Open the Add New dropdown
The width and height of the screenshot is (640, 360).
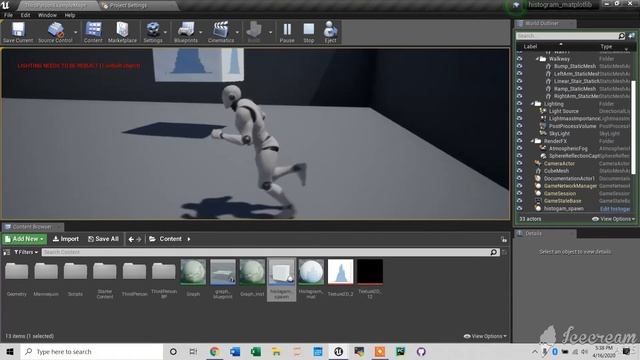(24, 239)
